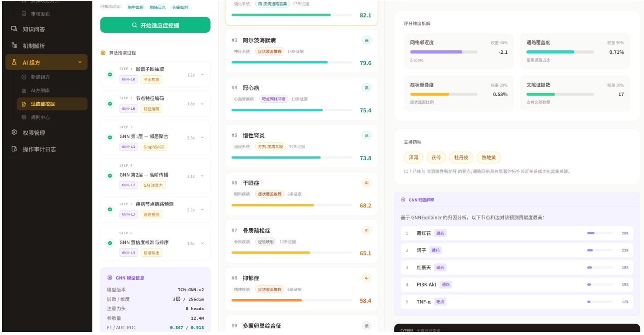Expand STEP 1 图谱子图抽取 chevron

[202, 75]
